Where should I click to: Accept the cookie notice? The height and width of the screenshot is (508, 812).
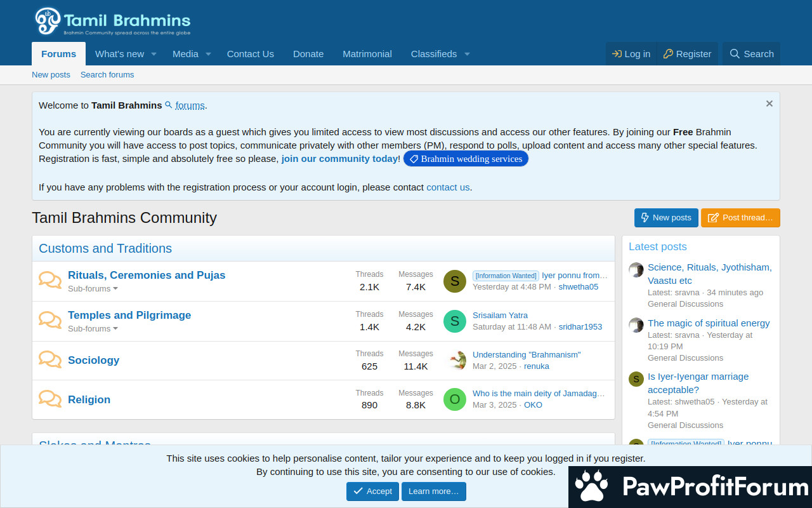tap(373, 491)
